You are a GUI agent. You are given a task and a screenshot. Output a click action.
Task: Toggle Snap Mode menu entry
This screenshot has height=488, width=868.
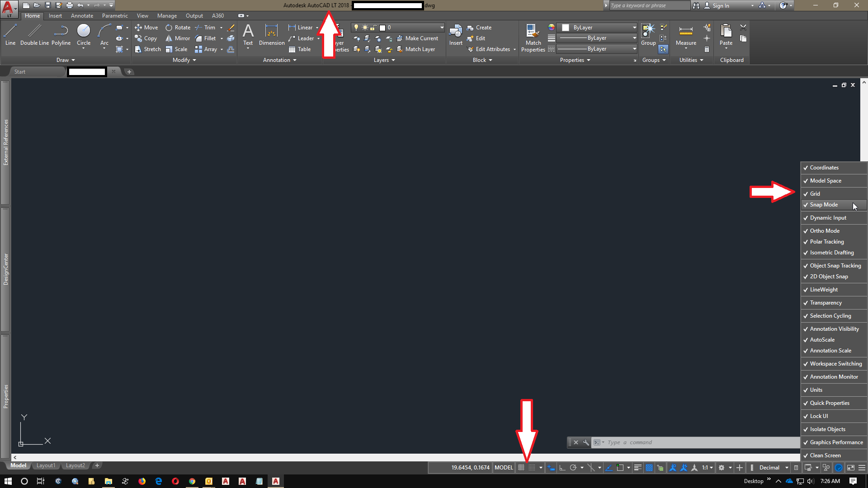point(824,205)
